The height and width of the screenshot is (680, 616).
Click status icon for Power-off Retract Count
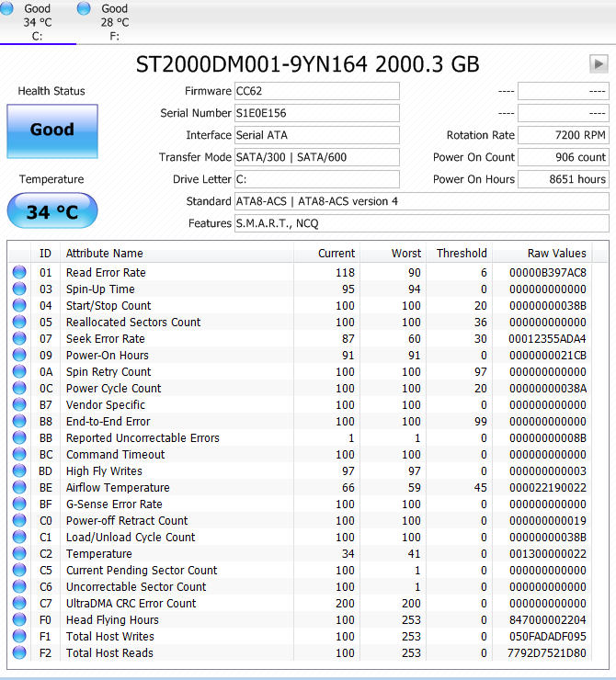click(x=19, y=520)
